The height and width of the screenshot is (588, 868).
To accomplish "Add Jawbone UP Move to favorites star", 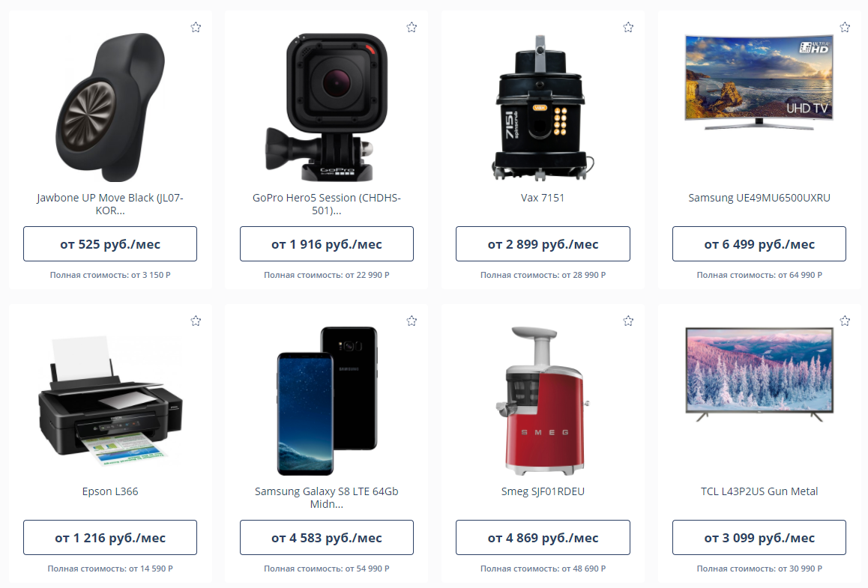I will pyautogui.click(x=196, y=27).
